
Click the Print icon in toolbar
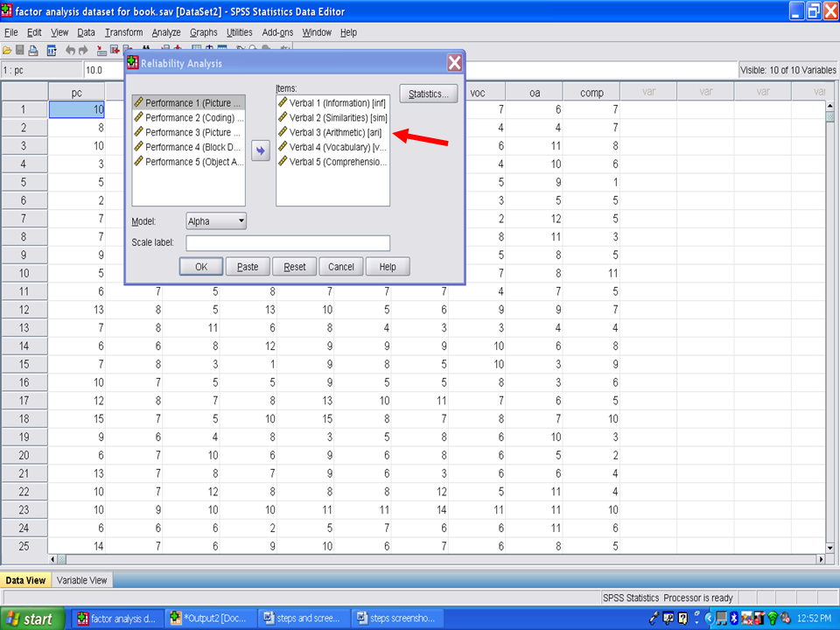click(x=33, y=51)
